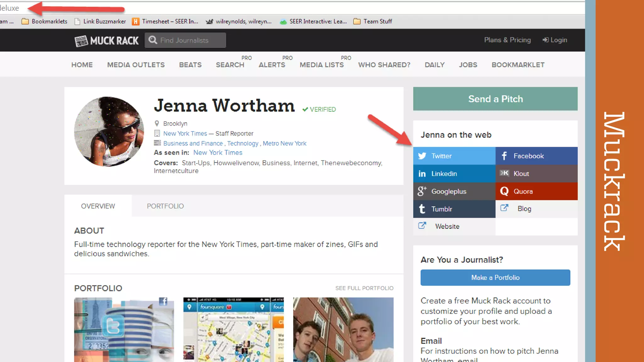
Task: Click the magnifier icon in journalist search
Action: tap(153, 40)
